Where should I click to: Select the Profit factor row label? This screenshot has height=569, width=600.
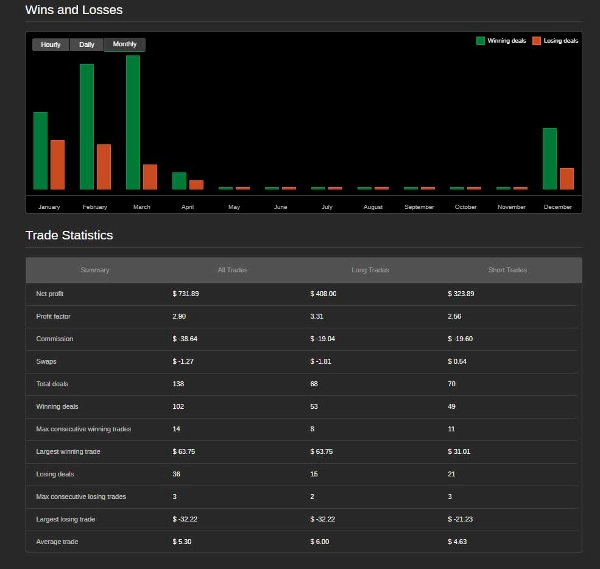[x=53, y=316]
